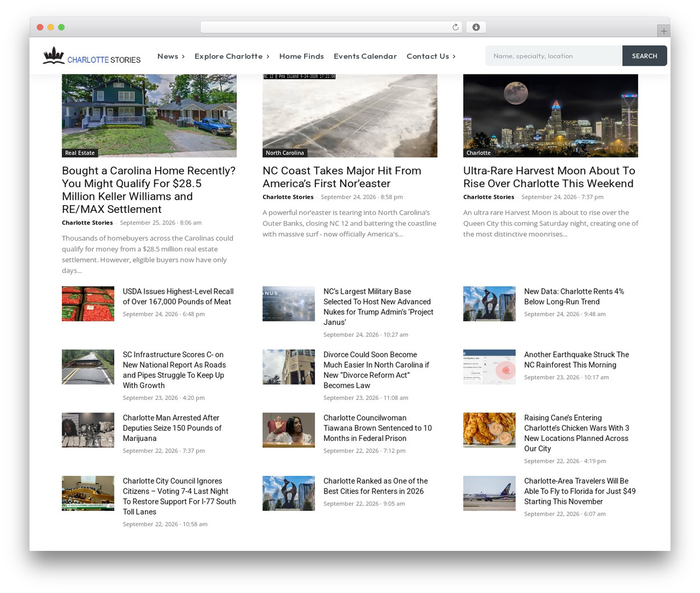The width and height of the screenshot is (700, 593).
Task: Open the Home Finds page
Action: click(301, 56)
